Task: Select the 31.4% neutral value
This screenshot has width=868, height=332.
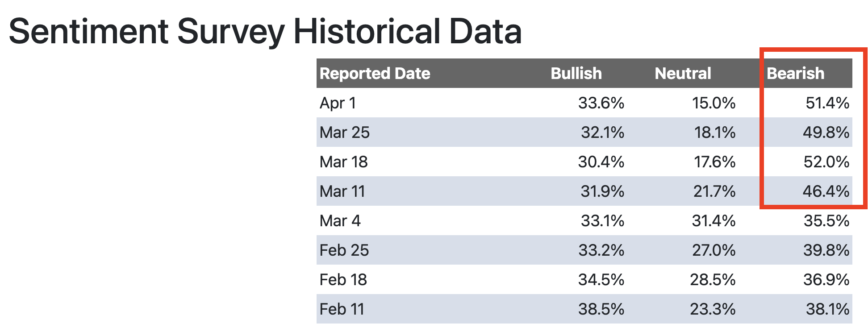Action: pos(714,221)
